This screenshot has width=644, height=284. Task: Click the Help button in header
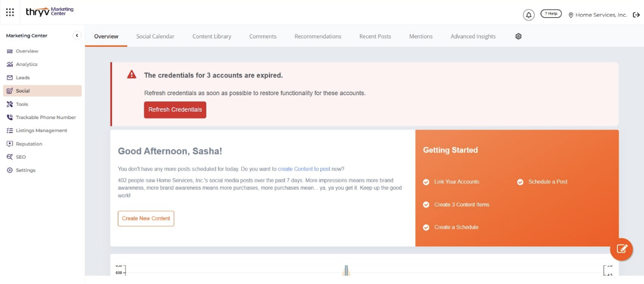click(x=551, y=14)
